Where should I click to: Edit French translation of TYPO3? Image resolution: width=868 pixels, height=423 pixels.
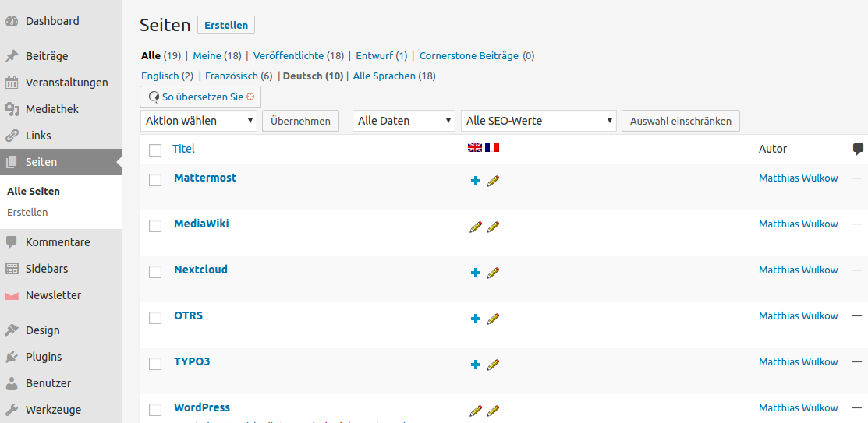(x=493, y=365)
